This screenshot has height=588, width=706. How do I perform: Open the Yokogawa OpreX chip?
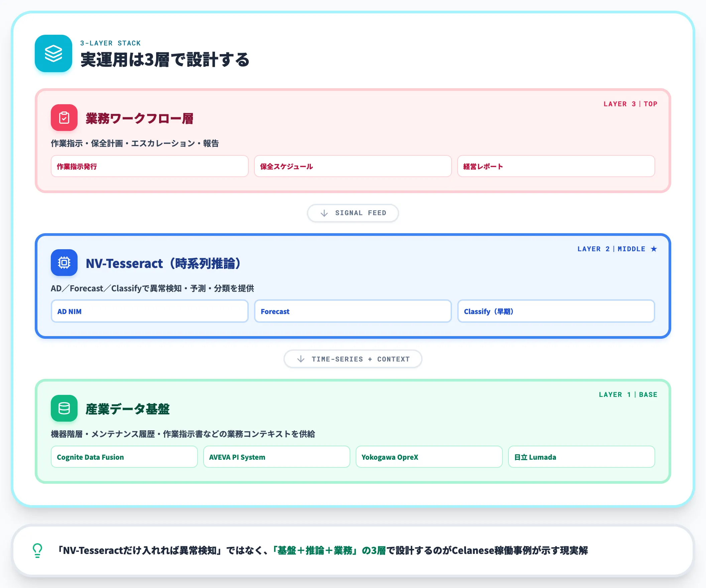pyautogui.click(x=429, y=457)
